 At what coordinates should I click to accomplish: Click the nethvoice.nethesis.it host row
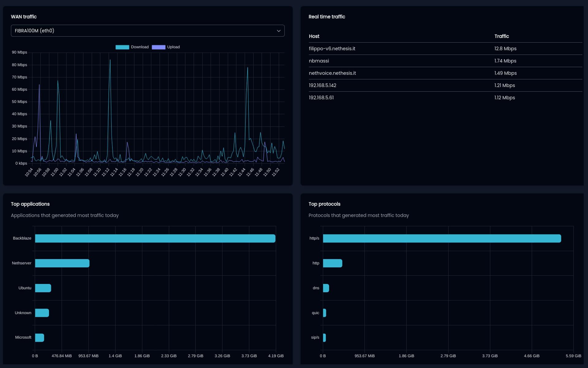pos(332,73)
